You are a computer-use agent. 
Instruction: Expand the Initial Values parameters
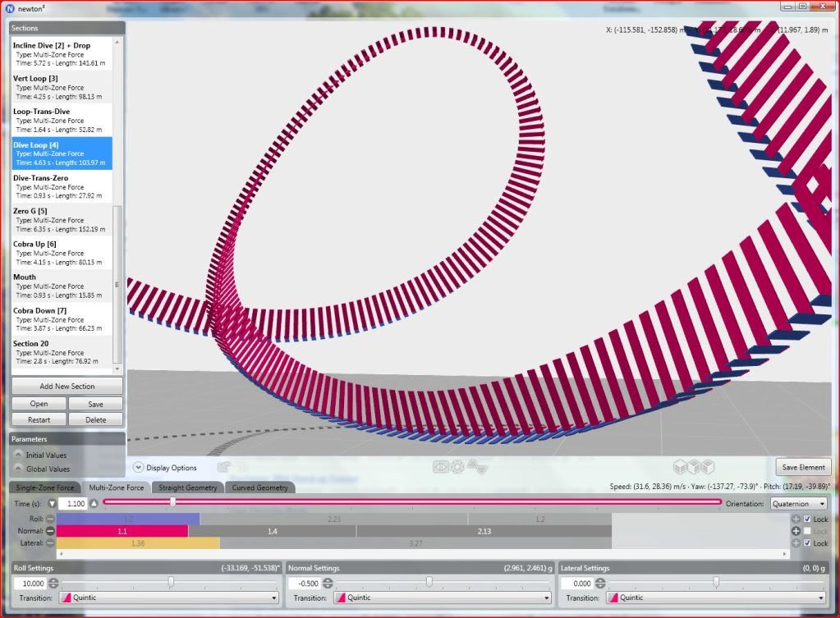tap(18, 455)
